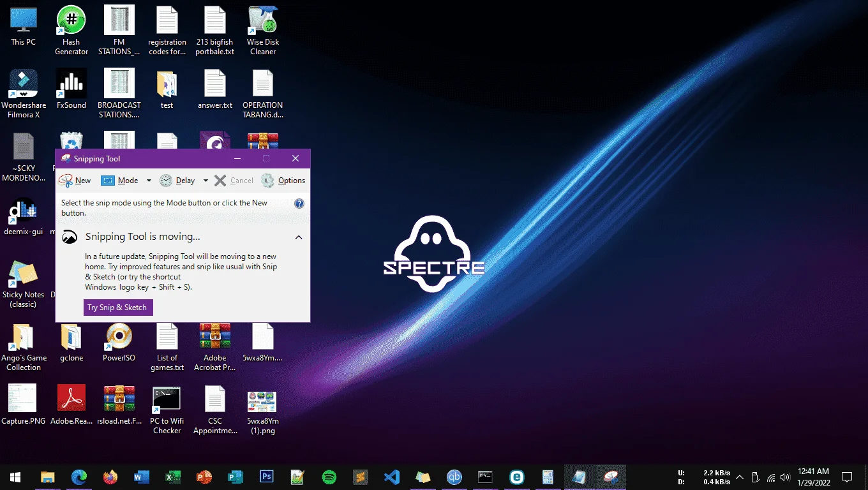Open the gclone folder
Image resolution: width=868 pixels, height=490 pixels.
(x=71, y=343)
